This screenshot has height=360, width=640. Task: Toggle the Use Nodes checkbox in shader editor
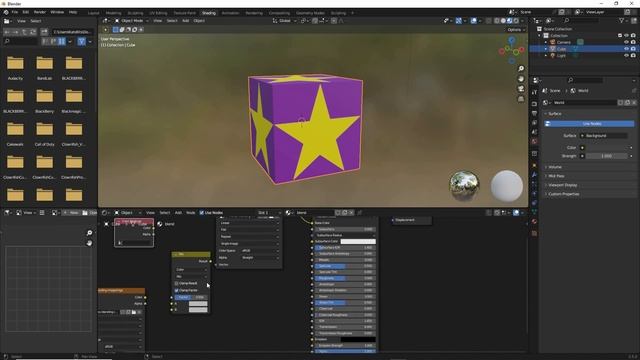202,213
